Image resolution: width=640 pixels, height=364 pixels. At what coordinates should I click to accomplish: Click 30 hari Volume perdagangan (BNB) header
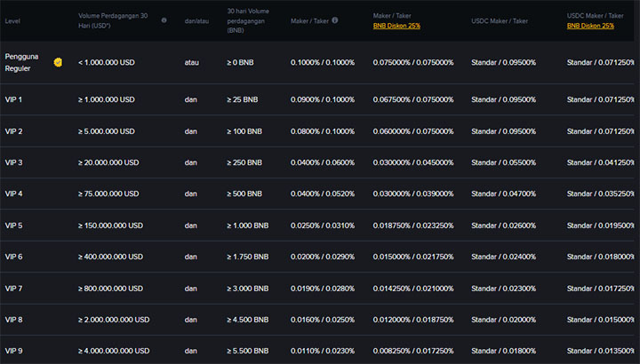[x=248, y=20]
